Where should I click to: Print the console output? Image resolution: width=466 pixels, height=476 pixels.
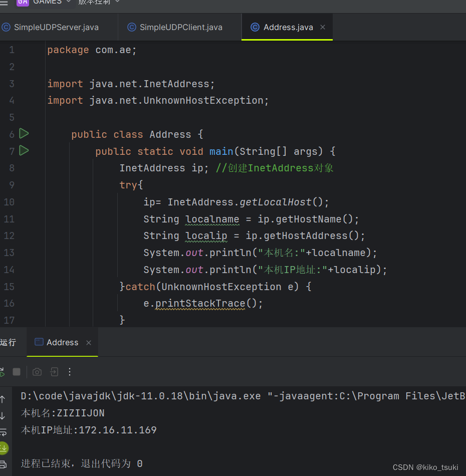3,464
